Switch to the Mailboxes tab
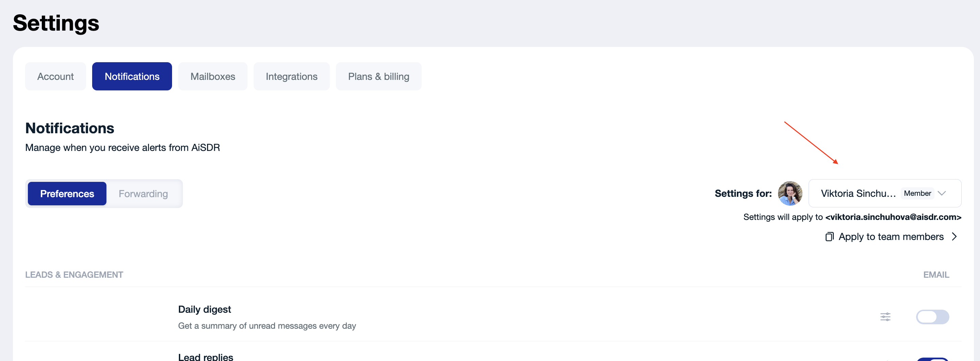This screenshot has width=980, height=361. 213,76
